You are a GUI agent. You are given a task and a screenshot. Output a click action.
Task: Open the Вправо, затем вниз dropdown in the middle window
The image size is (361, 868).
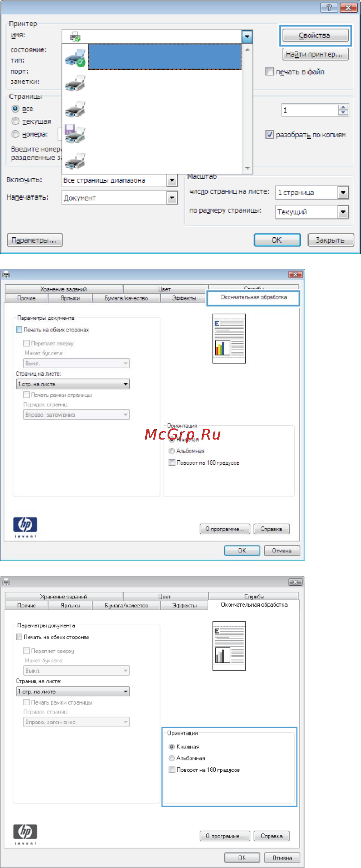click(77, 415)
